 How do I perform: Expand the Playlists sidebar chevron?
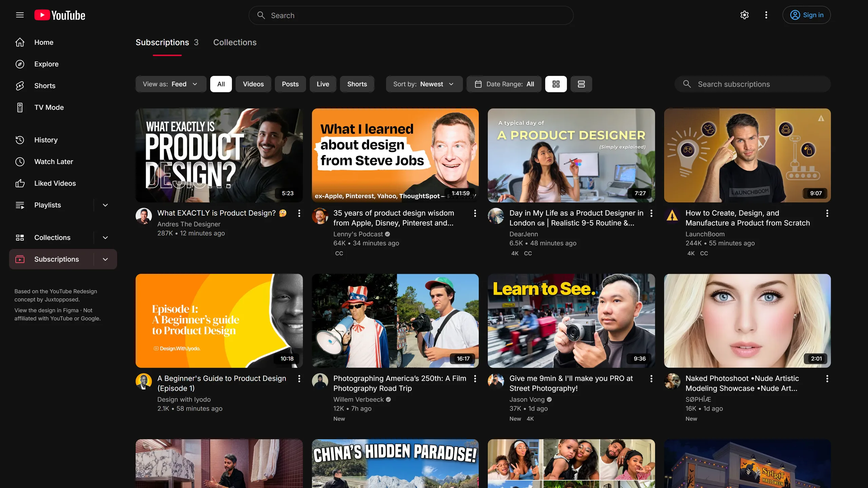tap(105, 205)
